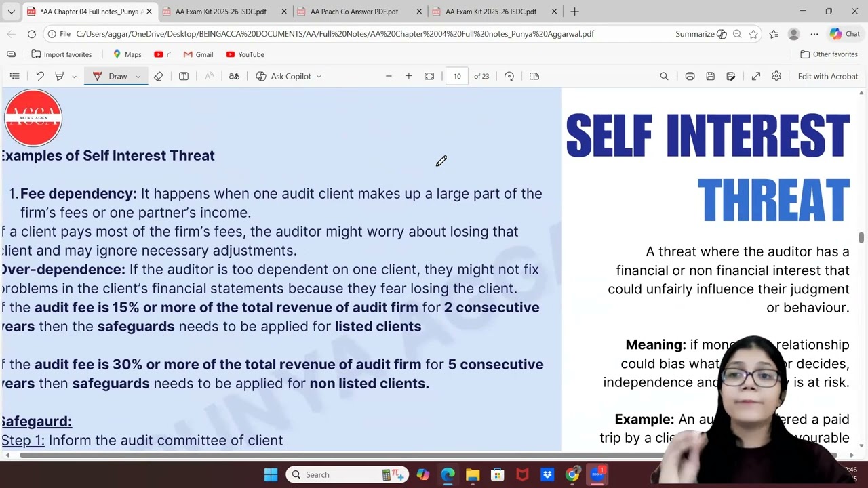Open Zoom from the taskbar
Viewport: 868px width, 488px height.
pyautogui.click(x=597, y=474)
